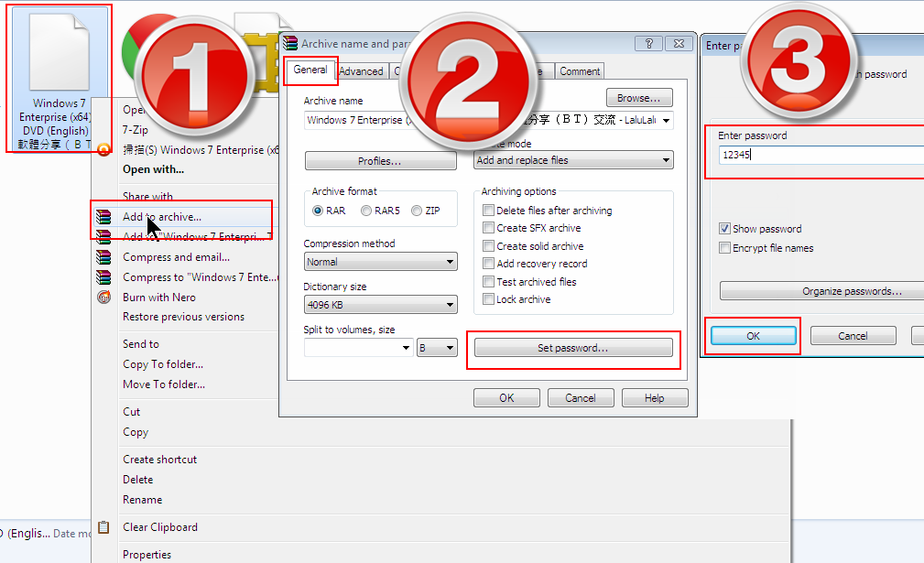Select Clear Clipboard entry
This screenshot has width=924, height=563.
point(160,527)
